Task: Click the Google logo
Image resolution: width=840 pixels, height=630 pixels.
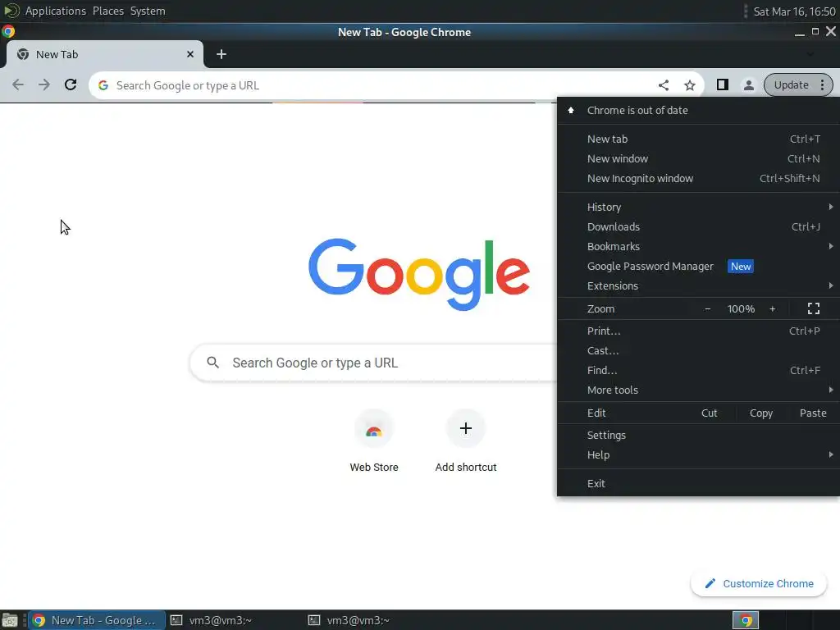Action: point(419,274)
